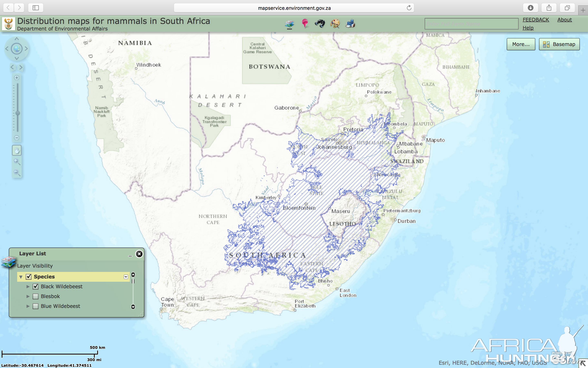The height and width of the screenshot is (368, 588).
Task: Open the Species layer options dropdown
Action: point(126,277)
